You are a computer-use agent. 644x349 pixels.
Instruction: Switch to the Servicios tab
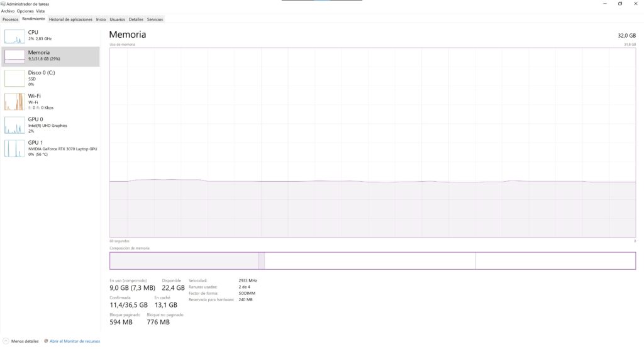click(x=155, y=19)
